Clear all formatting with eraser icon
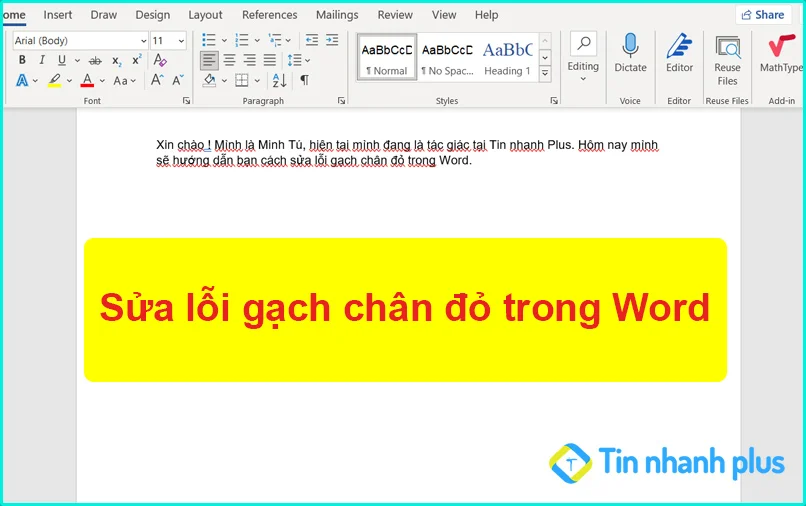Viewport: 806px width, 506px height. pos(160,60)
